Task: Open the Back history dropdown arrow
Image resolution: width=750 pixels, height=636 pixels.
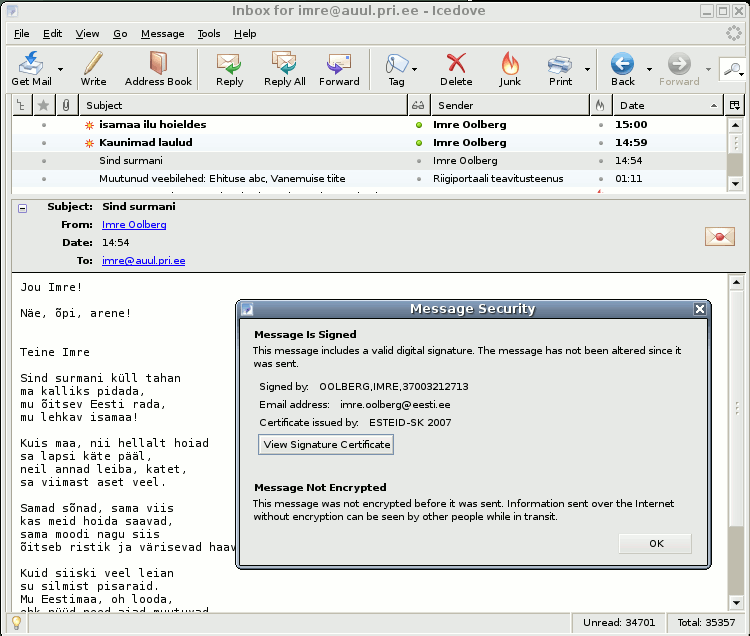Action: point(649,69)
